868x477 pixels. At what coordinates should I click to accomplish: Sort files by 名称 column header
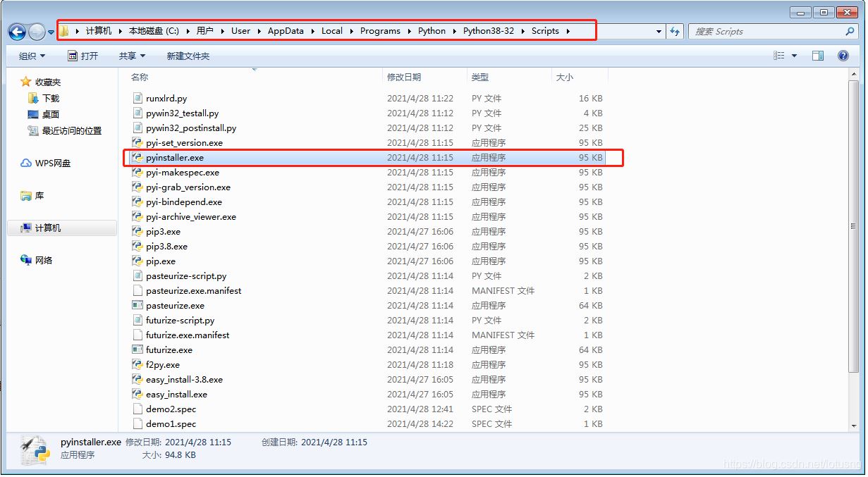(140, 78)
